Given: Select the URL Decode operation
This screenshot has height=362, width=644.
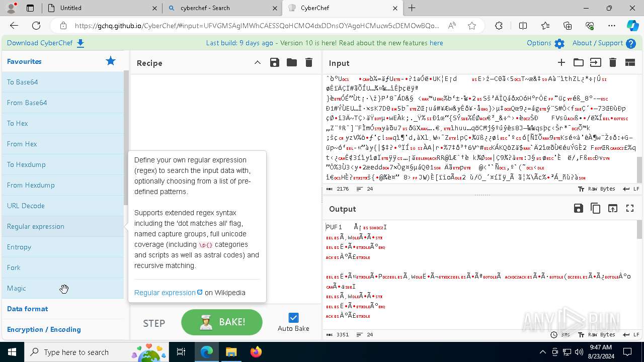Looking at the screenshot, I should click(x=63, y=206).
